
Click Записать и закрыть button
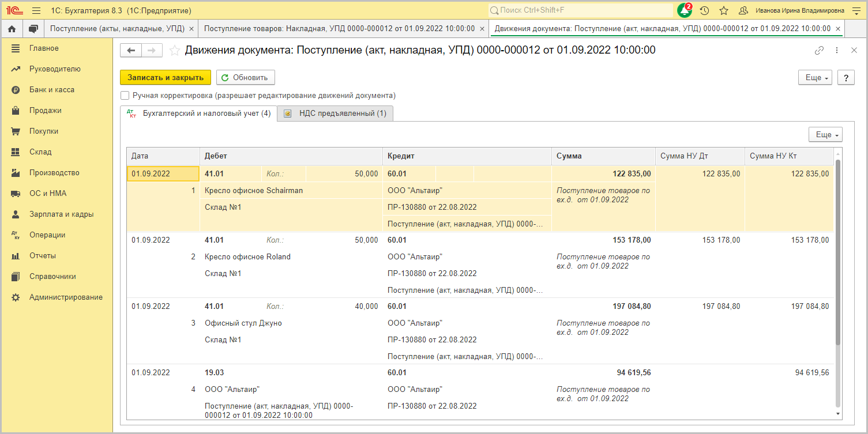166,78
